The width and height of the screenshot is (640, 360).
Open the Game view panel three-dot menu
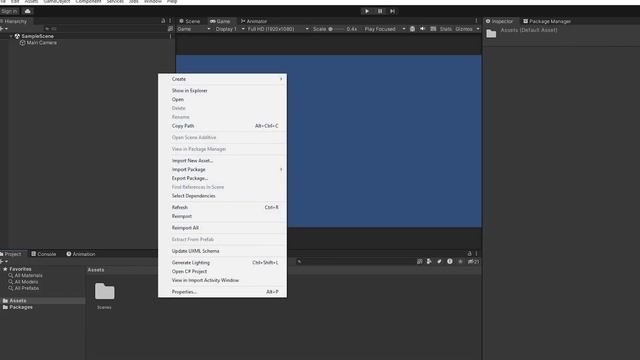click(x=476, y=21)
